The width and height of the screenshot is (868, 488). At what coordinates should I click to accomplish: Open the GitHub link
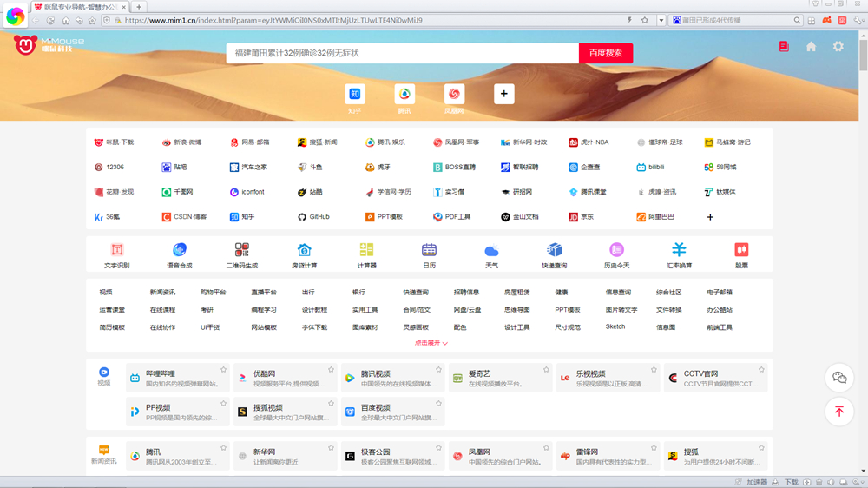click(x=313, y=217)
